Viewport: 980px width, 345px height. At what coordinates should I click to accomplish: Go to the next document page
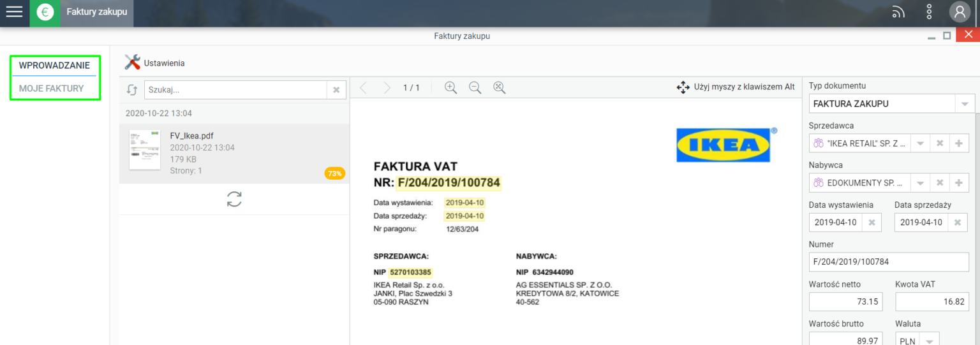(387, 87)
